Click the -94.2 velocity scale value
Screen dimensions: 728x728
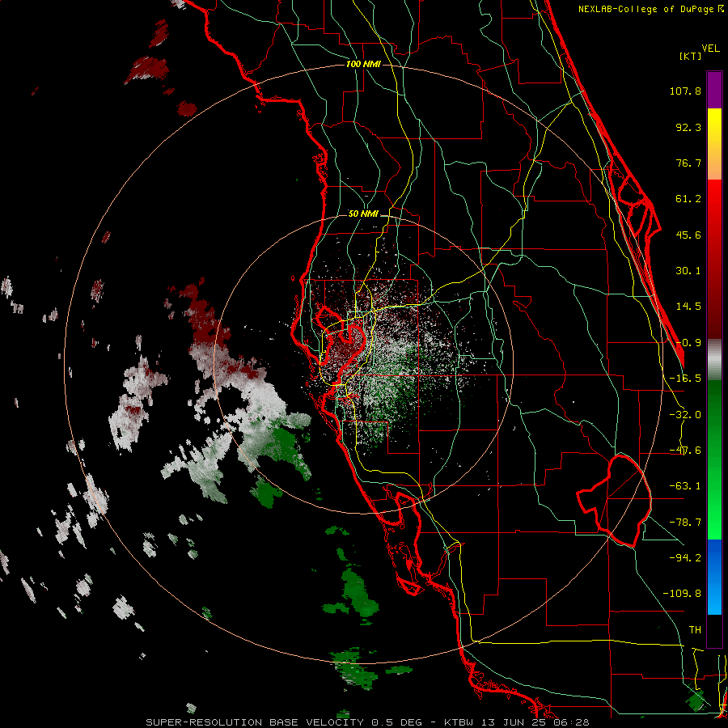(x=685, y=557)
